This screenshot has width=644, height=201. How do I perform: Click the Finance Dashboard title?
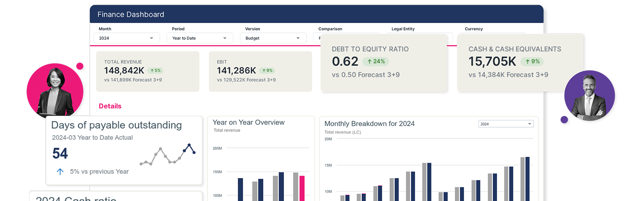pyautogui.click(x=131, y=14)
